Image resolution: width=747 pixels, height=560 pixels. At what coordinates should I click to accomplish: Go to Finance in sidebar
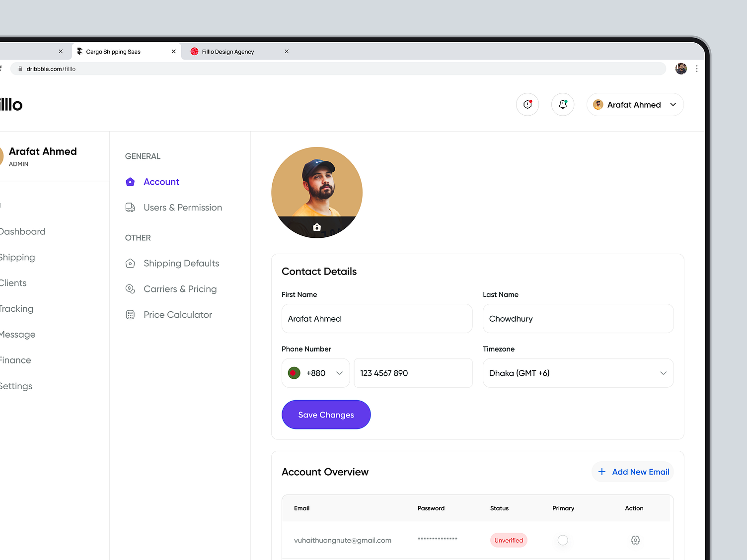click(x=15, y=360)
